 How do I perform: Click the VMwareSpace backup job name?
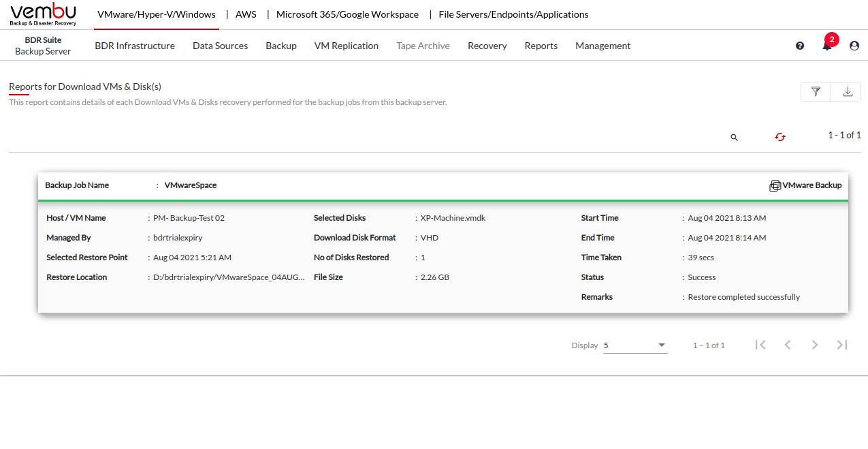[x=191, y=185]
